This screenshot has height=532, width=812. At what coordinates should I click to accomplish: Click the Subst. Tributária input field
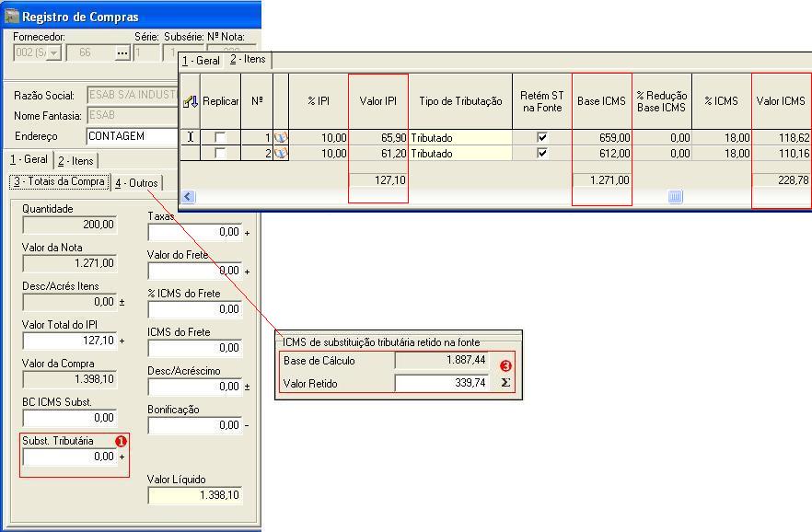pos(69,457)
